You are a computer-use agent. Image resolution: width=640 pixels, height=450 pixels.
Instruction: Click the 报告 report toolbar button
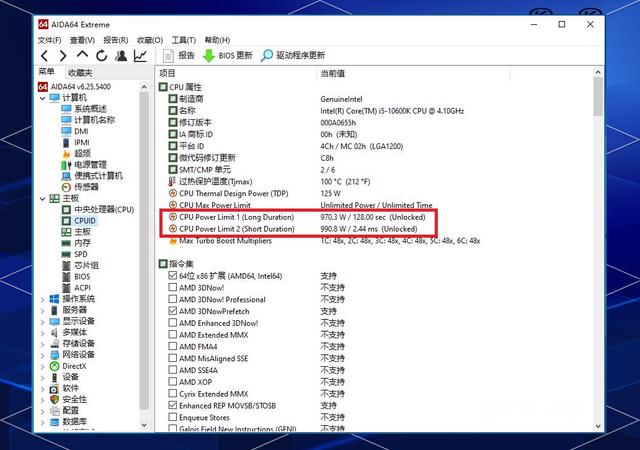coord(179,56)
